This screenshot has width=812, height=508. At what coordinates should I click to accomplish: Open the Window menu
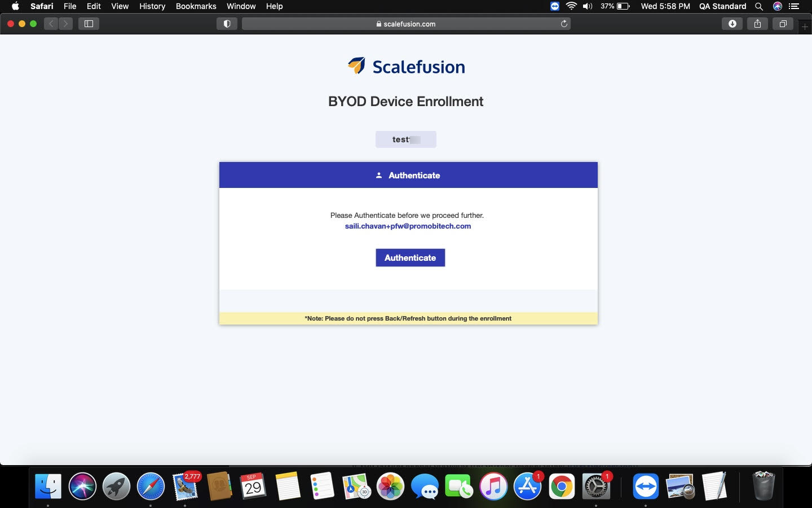[241, 6]
